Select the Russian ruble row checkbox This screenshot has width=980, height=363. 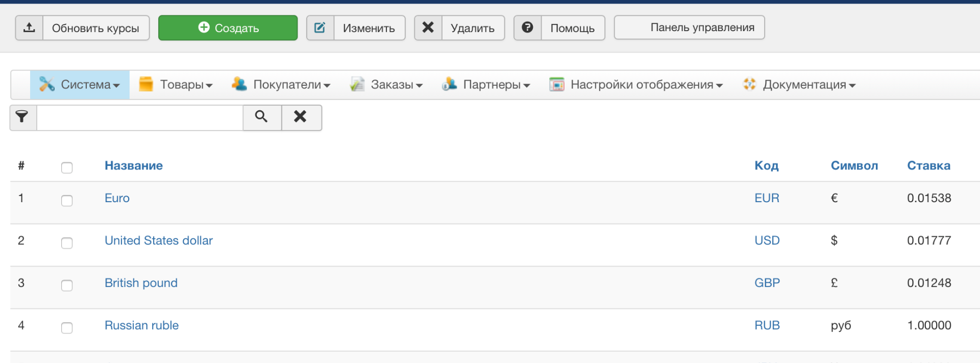click(67, 327)
